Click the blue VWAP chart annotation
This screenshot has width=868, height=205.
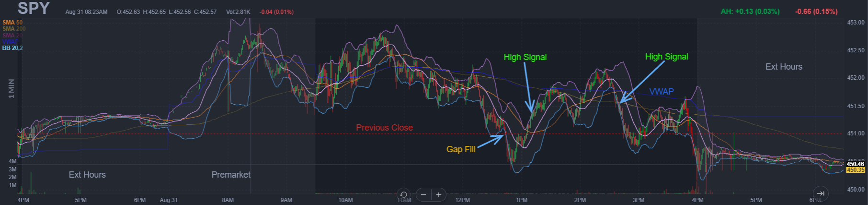click(x=662, y=92)
